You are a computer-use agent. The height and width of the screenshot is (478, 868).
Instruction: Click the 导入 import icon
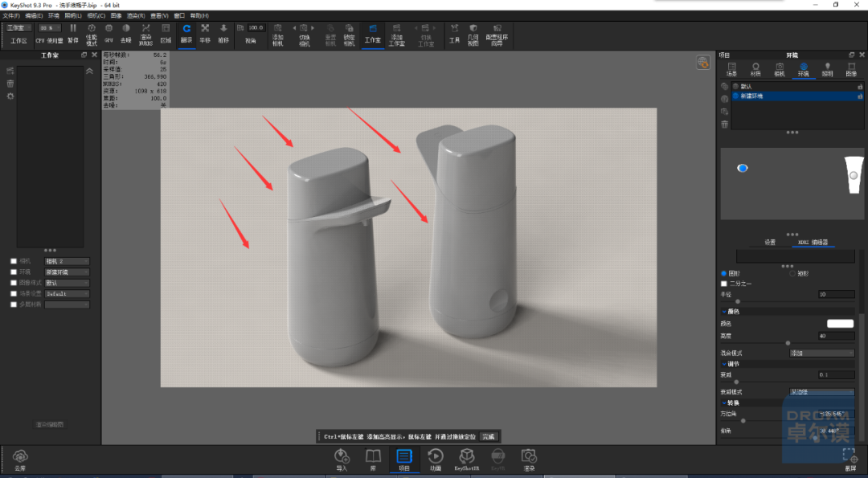coord(342,460)
